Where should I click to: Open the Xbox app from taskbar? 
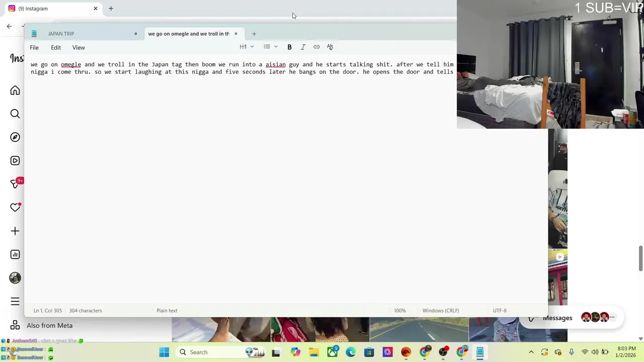333,352
